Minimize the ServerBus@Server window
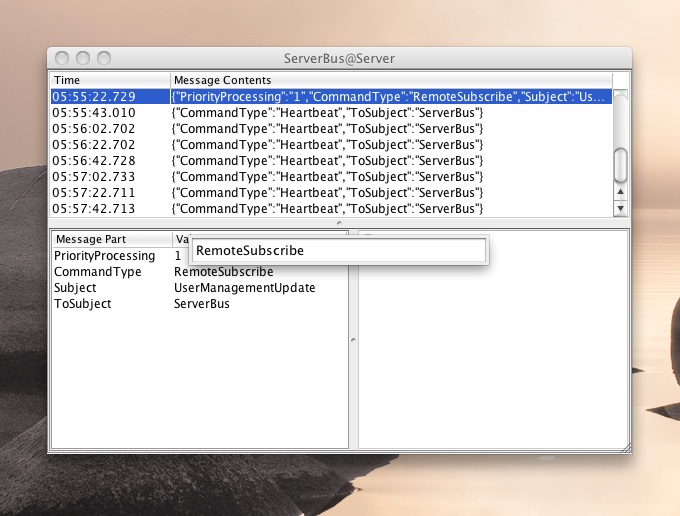Screen dimensions: 680x516 click(x=83, y=59)
